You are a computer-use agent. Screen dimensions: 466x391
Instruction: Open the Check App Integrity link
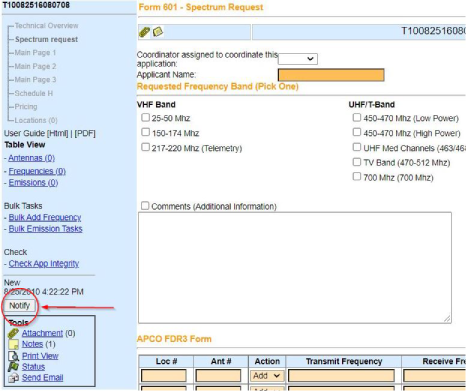click(x=44, y=264)
